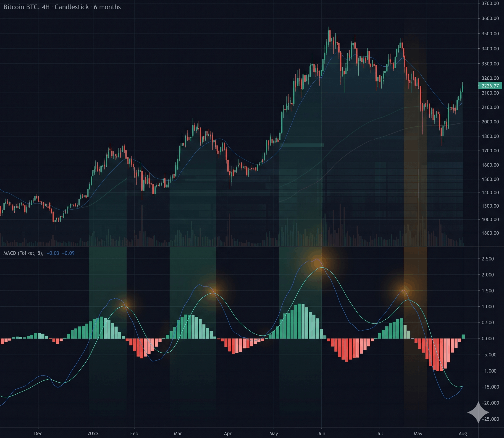The width and height of the screenshot is (504, 438).
Task: Select the MACD (Tofiкet, 8) indicator label
Action: click(x=23, y=253)
